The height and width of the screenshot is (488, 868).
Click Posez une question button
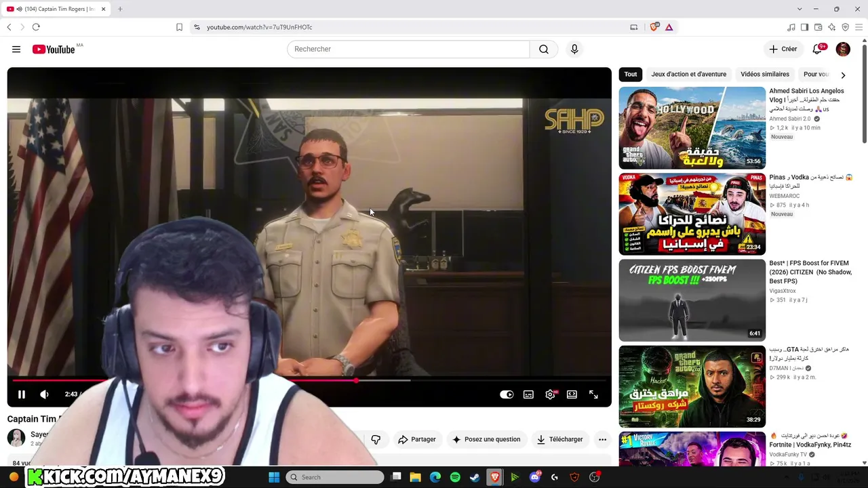pos(486,439)
